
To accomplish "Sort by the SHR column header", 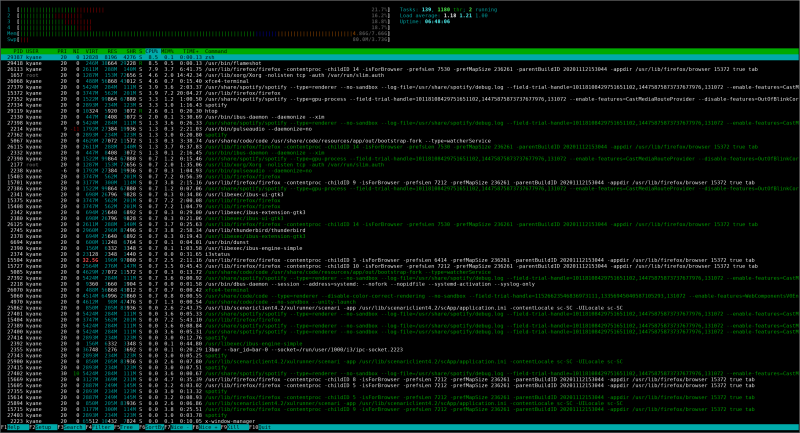I will (x=131, y=52).
